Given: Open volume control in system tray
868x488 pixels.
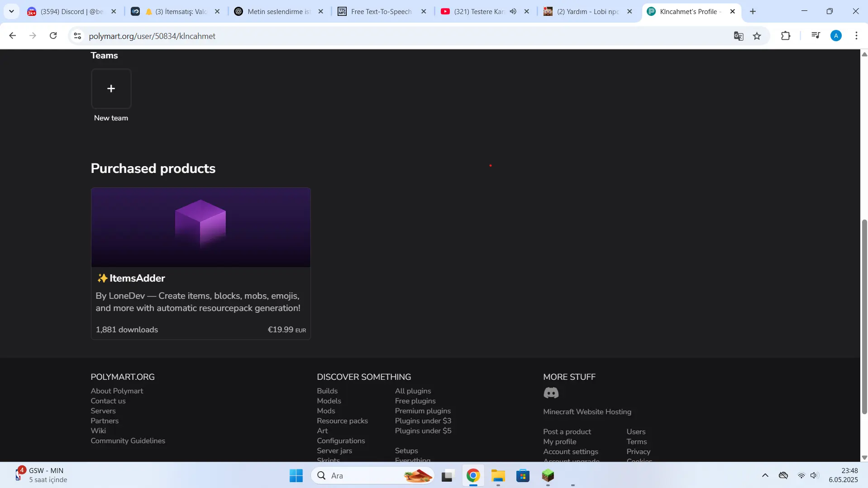Looking at the screenshot, I should point(814,475).
